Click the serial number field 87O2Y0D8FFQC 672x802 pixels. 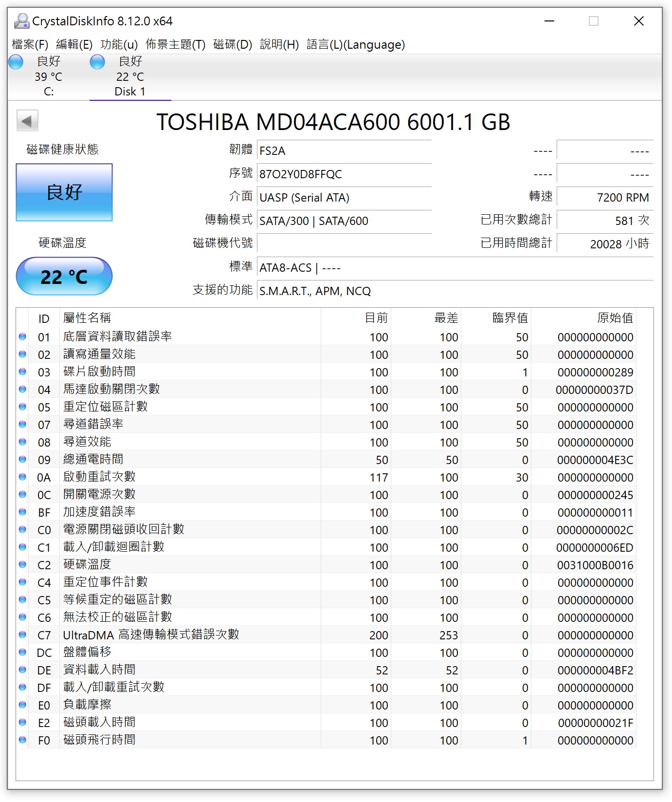pos(344,174)
